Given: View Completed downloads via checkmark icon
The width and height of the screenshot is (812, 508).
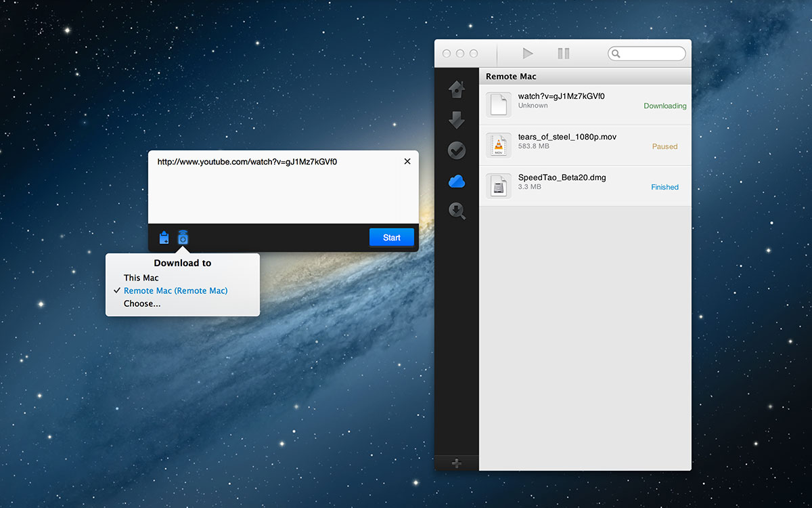Looking at the screenshot, I should (457, 150).
